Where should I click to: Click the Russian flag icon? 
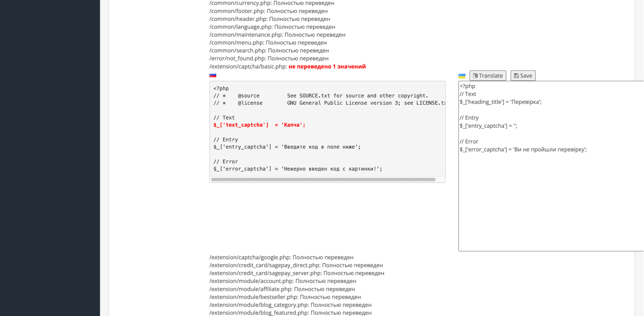click(x=213, y=75)
